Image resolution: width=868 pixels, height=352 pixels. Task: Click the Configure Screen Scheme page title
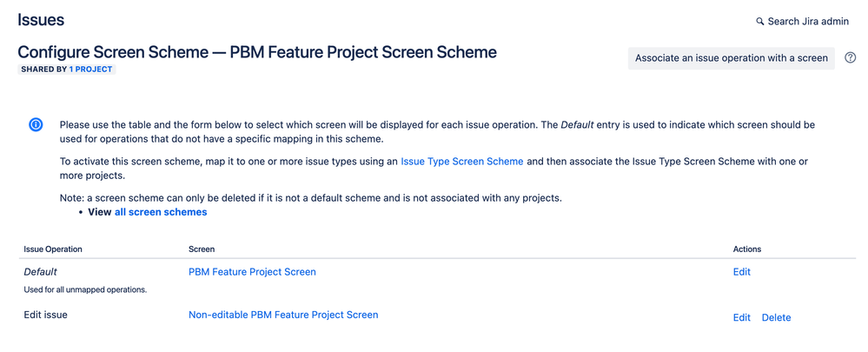point(257,52)
